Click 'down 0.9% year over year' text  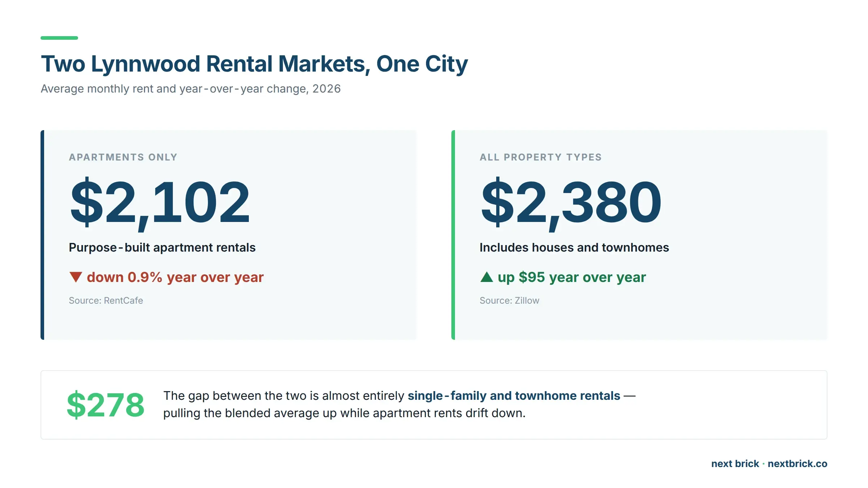point(175,277)
